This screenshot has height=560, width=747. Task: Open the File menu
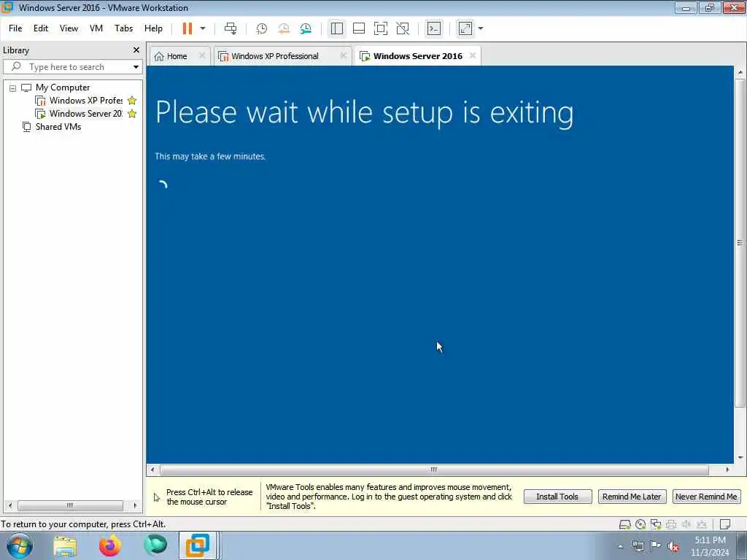15,28
